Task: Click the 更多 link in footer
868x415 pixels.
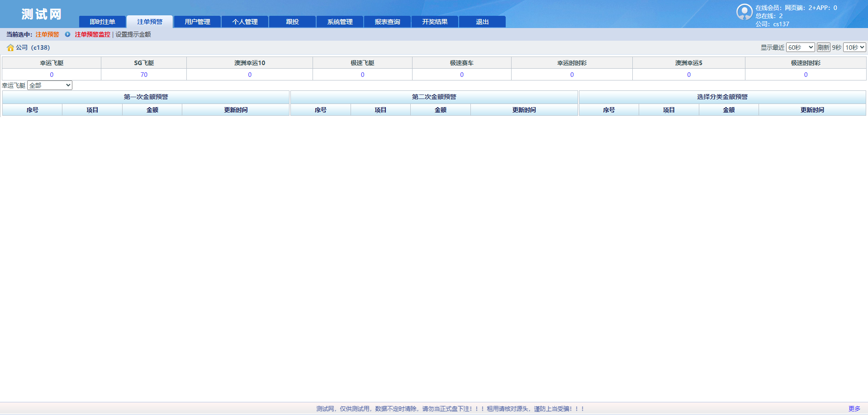Action: 854,409
